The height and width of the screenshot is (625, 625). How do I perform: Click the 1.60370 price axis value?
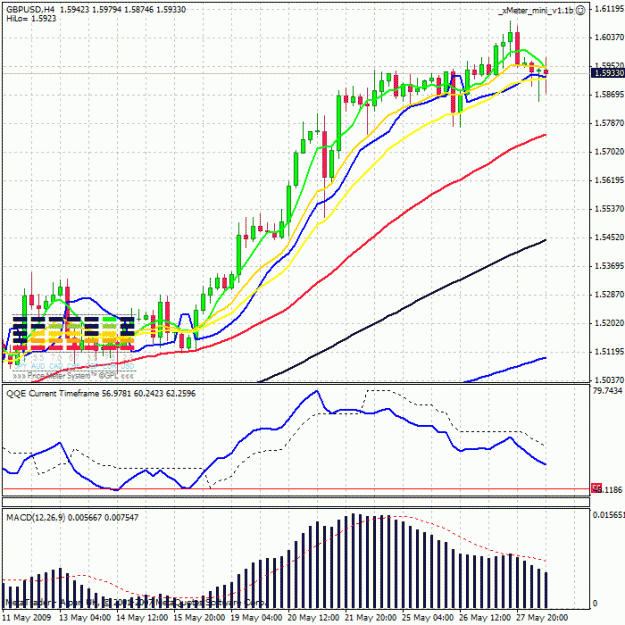click(x=609, y=37)
